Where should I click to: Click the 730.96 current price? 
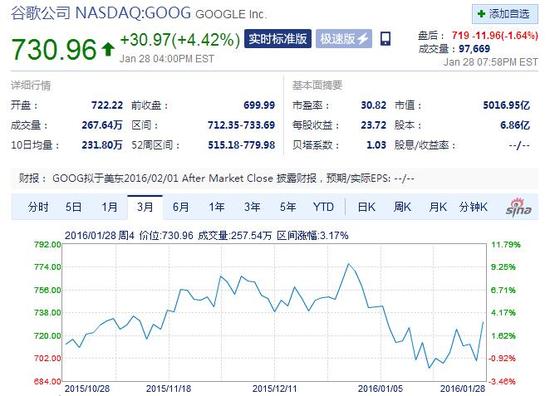click(54, 49)
